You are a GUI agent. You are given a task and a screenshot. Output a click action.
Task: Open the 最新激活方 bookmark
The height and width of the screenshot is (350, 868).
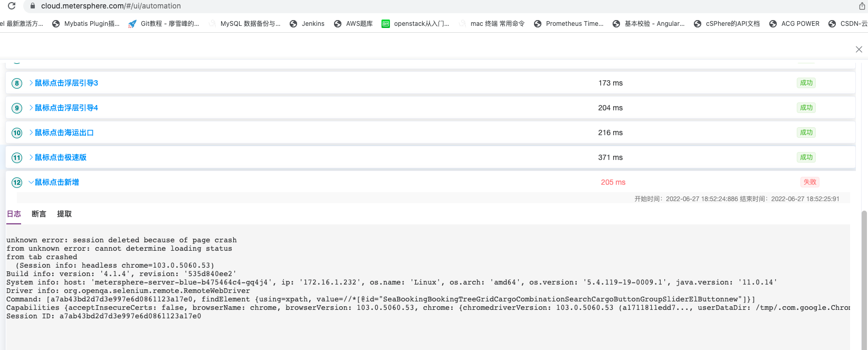(x=22, y=24)
